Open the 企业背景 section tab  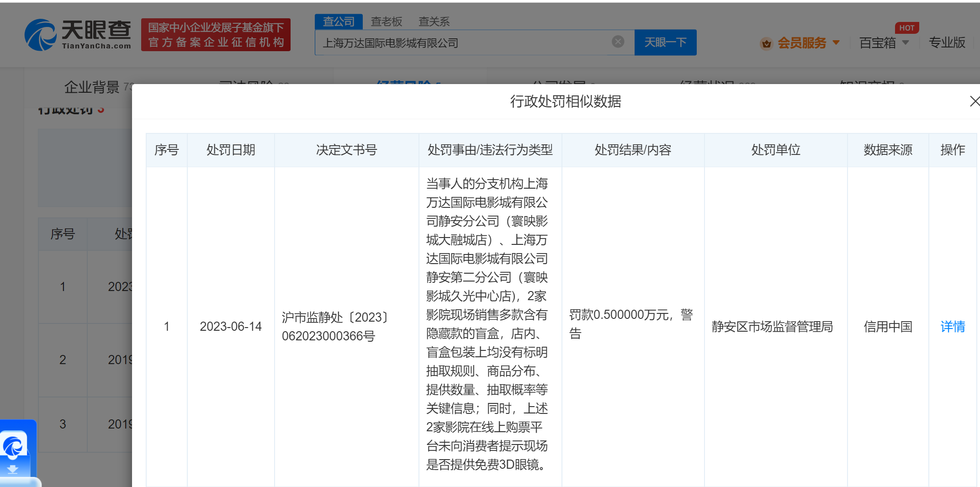point(92,86)
